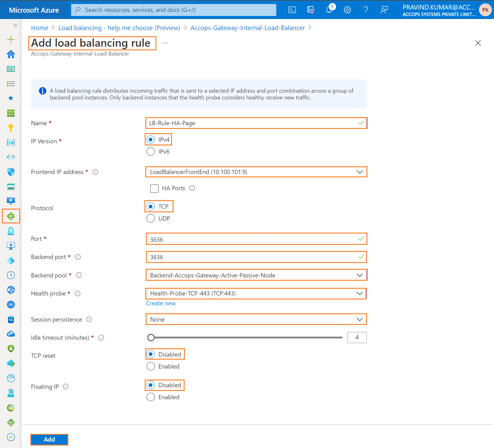Screen dimensions: 494x448
Task: Open the Feedback icon in top bar
Action: coord(384,10)
